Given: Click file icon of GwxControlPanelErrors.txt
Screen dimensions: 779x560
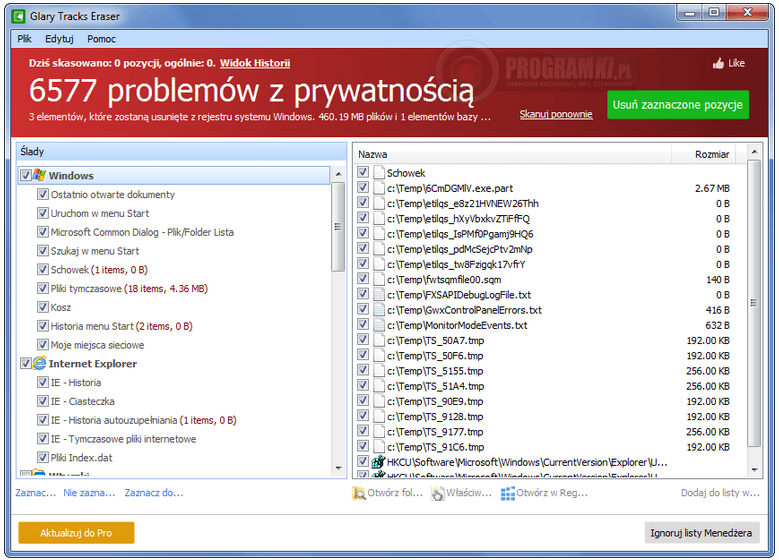Looking at the screenshot, I should point(379,310).
